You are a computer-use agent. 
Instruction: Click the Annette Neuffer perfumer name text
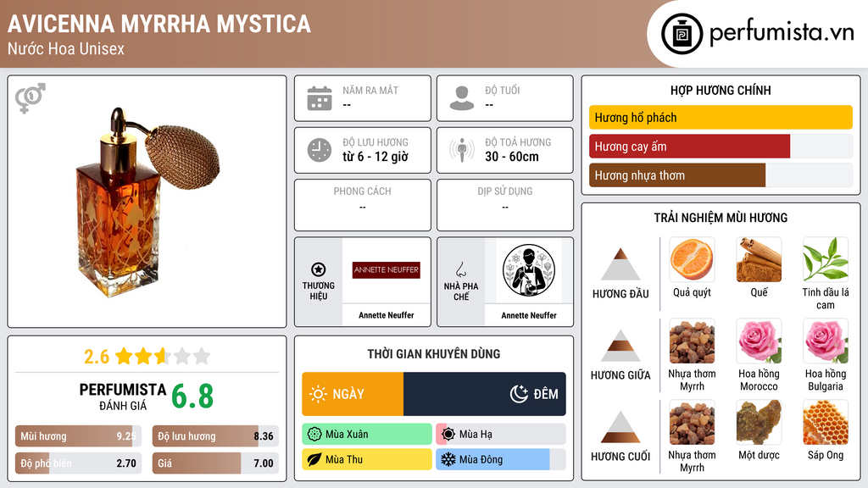pos(529,315)
